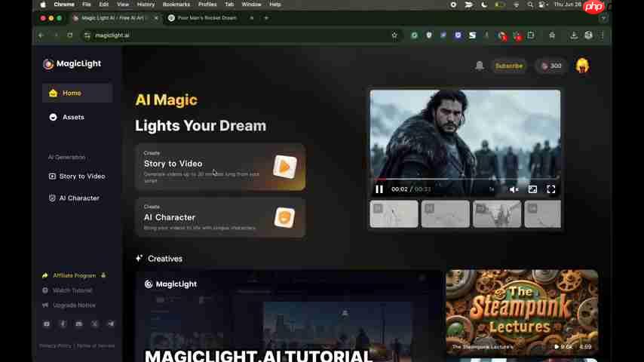Viewport: 644px width, 362px height.
Task: Click the orange play icon on Story to Video
Action: 284,167
